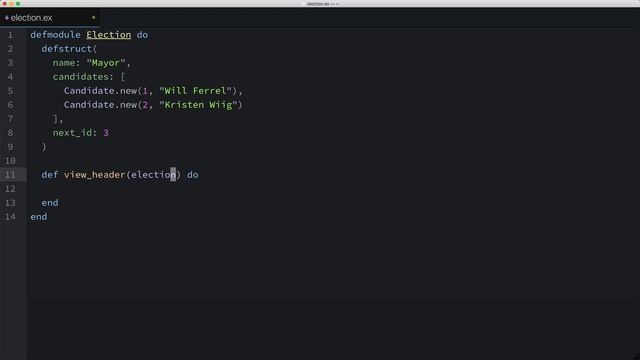Click the next_id: key
The width and height of the screenshot is (640, 360).
(75, 133)
